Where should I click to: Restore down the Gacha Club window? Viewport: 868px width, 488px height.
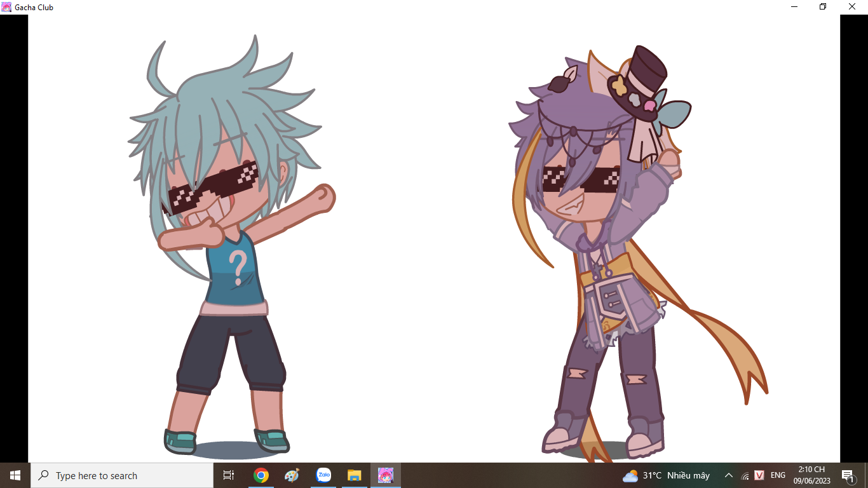(823, 7)
